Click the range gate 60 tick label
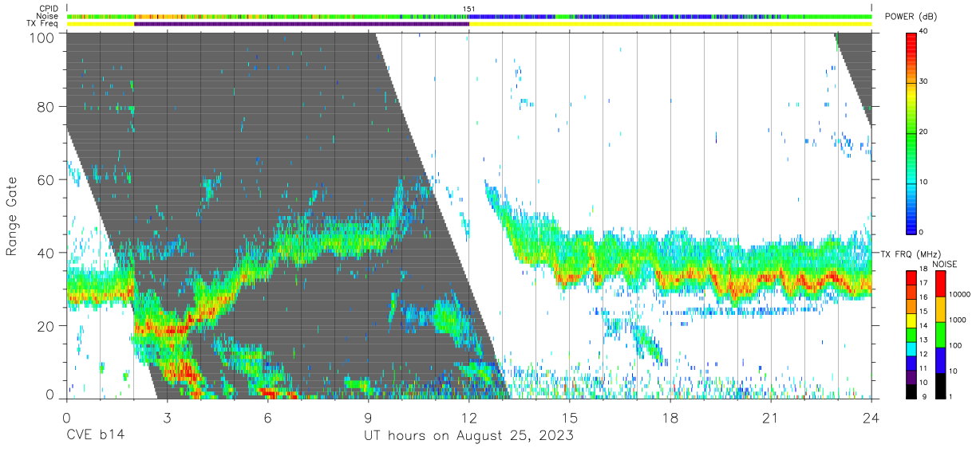The image size is (980, 452). [44, 179]
